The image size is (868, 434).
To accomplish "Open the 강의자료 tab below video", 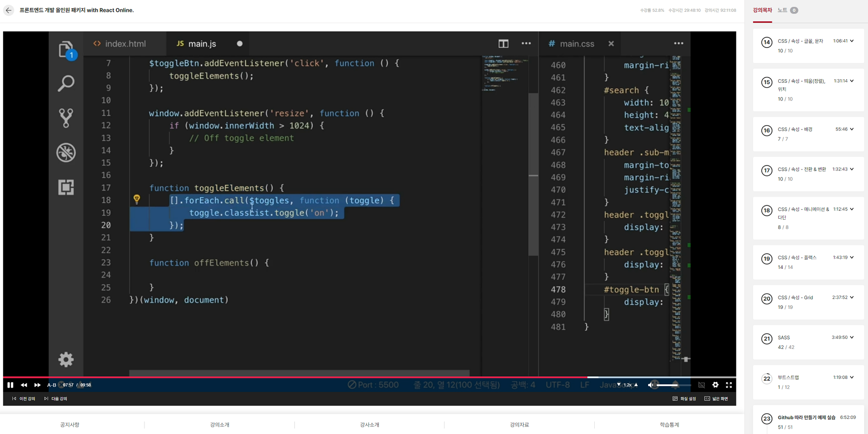I will pyautogui.click(x=519, y=425).
